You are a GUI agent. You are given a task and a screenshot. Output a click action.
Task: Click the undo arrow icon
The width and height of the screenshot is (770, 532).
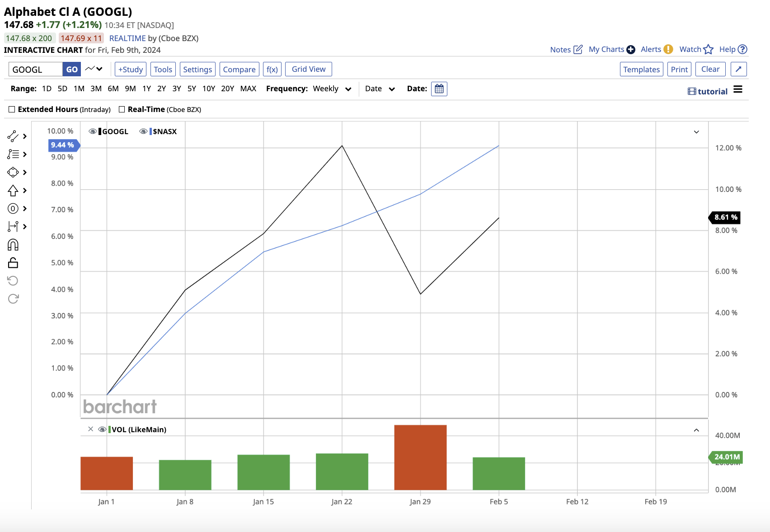(13, 281)
